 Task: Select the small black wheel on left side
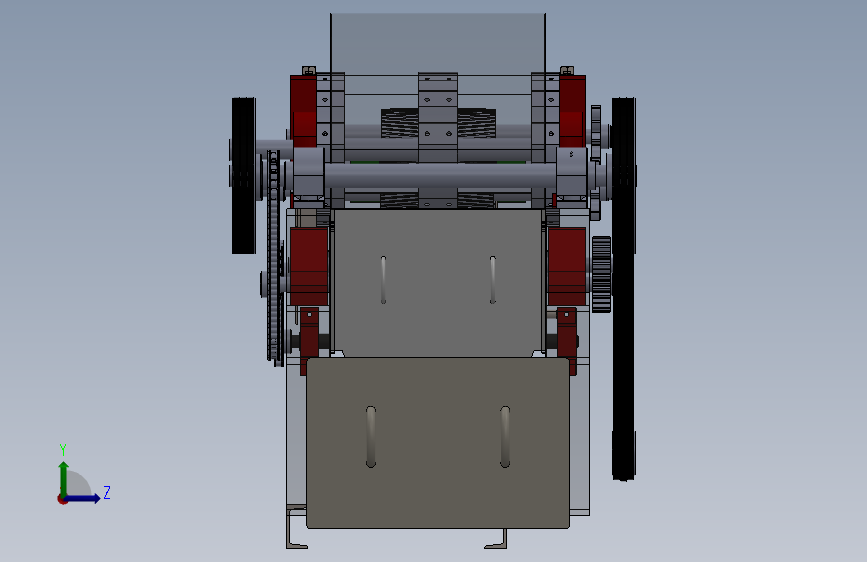(x=243, y=176)
